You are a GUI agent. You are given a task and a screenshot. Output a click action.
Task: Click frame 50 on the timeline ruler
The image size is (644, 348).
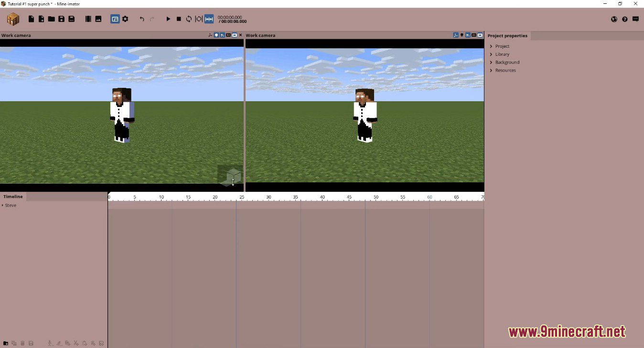376,198
